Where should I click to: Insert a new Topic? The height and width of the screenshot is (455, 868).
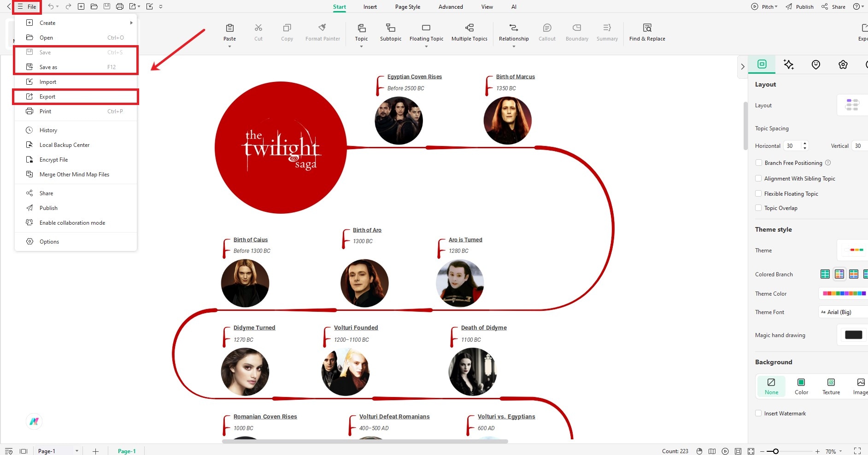362,32
